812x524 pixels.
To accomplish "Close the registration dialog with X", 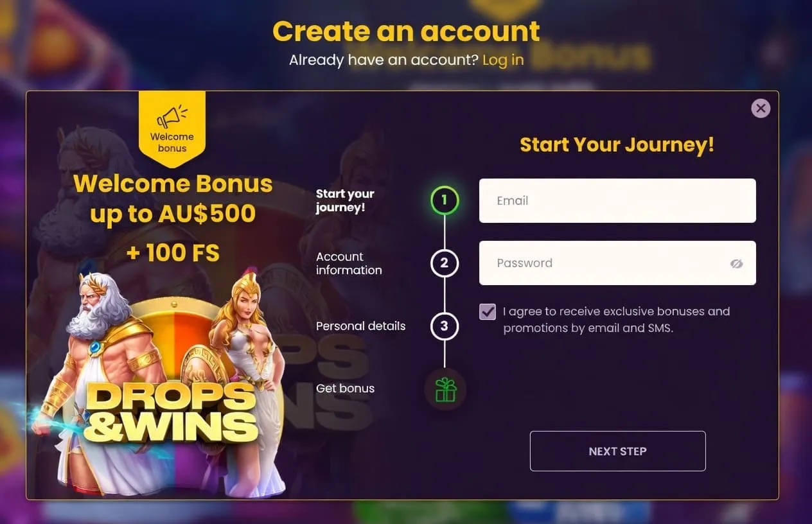I will (x=761, y=109).
